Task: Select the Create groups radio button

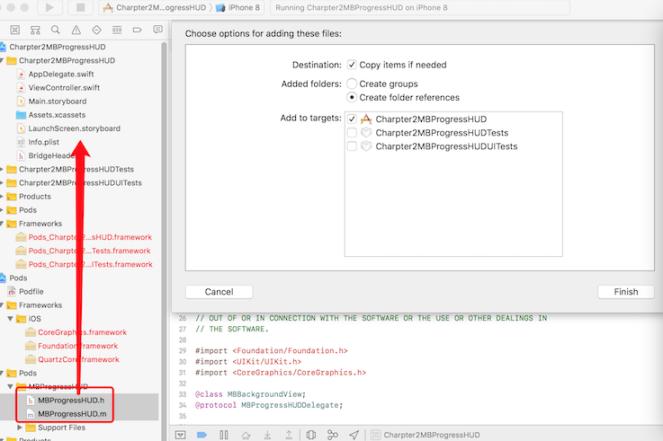Action: tap(351, 84)
